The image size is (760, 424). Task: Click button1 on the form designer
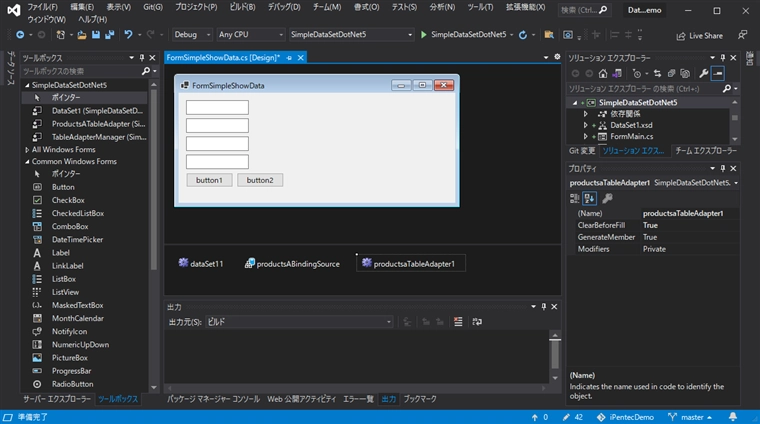(209, 180)
